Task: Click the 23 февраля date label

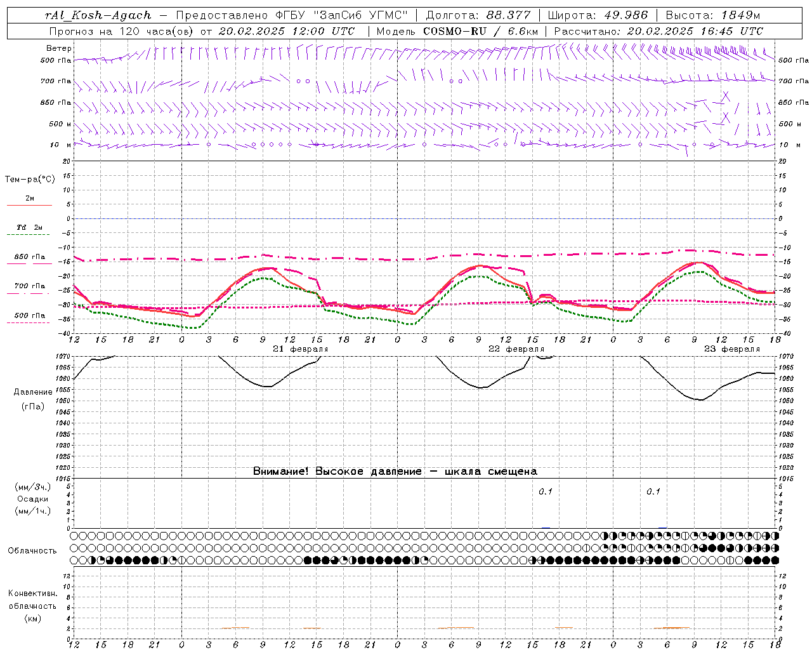Action: (x=732, y=349)
